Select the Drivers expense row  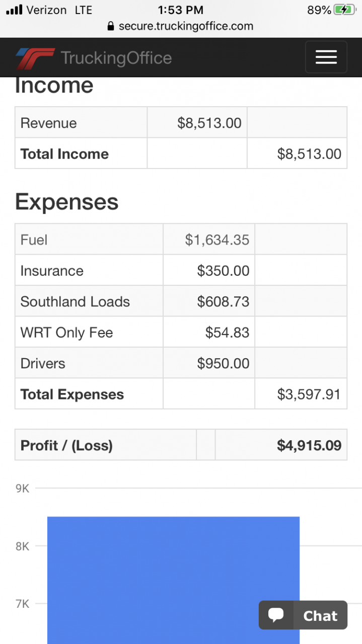[x=181, y=363]
